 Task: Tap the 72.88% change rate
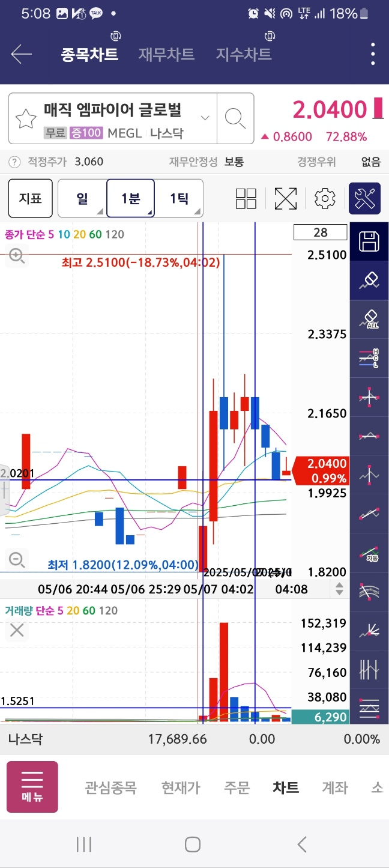(x=346, y=137)
